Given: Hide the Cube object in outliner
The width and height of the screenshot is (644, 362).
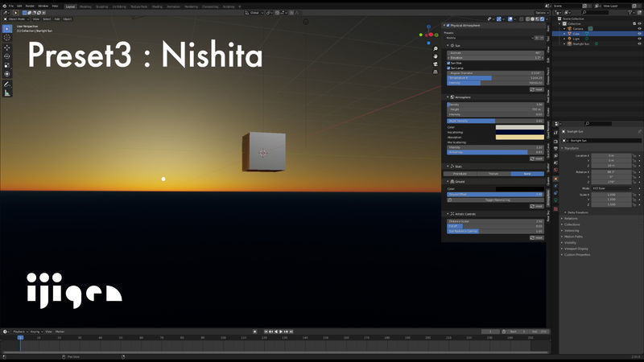Looking at the screenshot, I should (639, 34).
